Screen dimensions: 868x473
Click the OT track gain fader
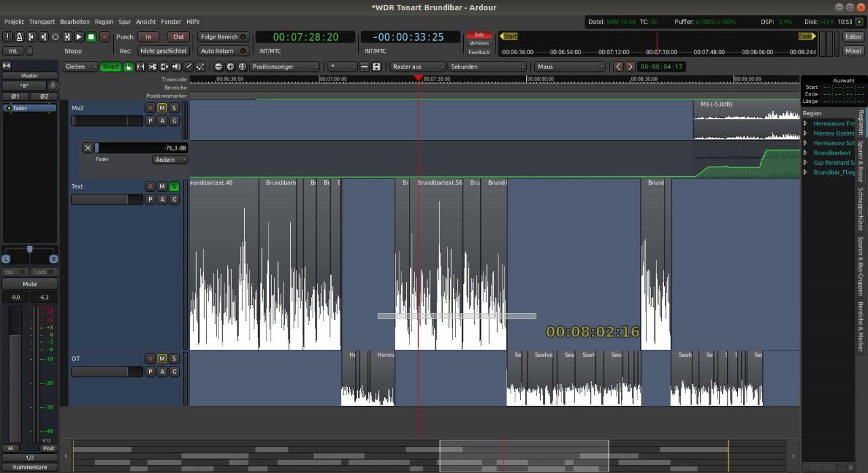pyautogui.click(x=106, y=372)
